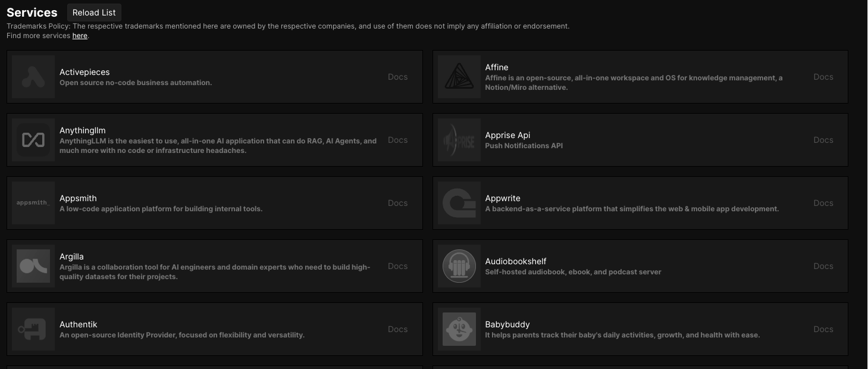
Task: Open Docs link for Affine
Action: 823,77
